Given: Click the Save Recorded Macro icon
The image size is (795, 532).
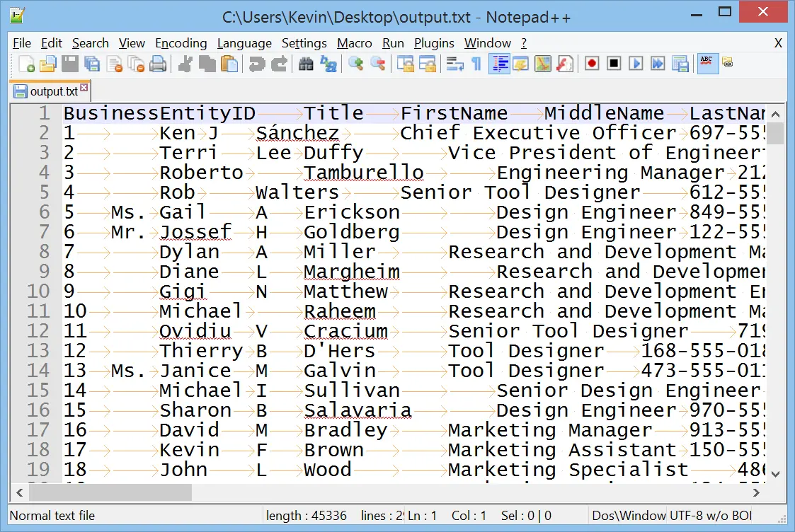Looking at the screenshot, I should pos(680,64).
